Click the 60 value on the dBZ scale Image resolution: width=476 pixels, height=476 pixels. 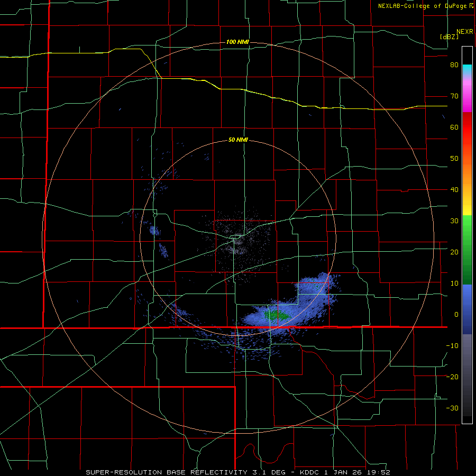tap(454, 127)
